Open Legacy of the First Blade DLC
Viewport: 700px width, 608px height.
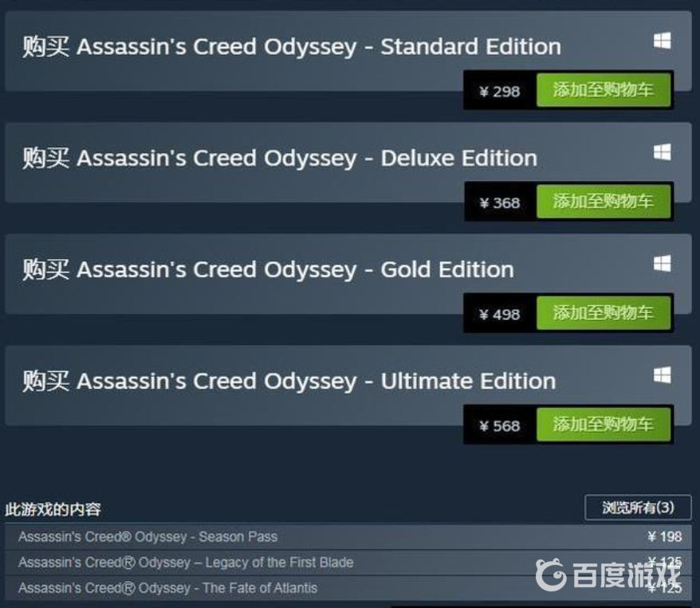click(x=348, y=562)
